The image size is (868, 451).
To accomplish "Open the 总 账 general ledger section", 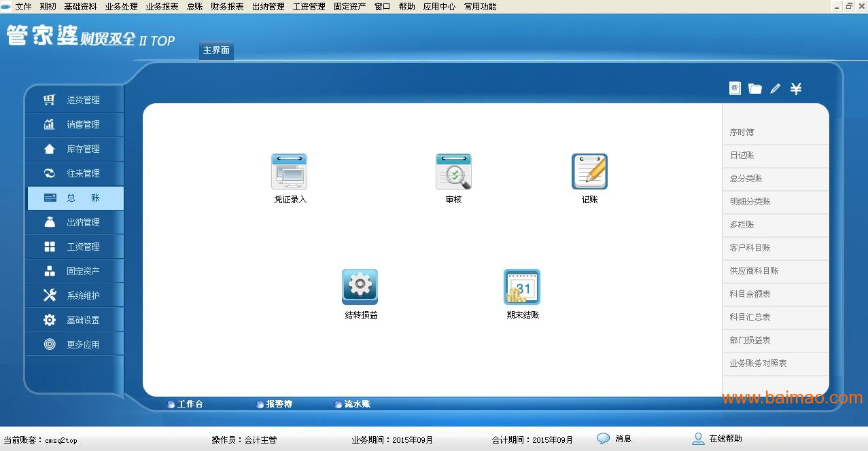I will 75,198.
